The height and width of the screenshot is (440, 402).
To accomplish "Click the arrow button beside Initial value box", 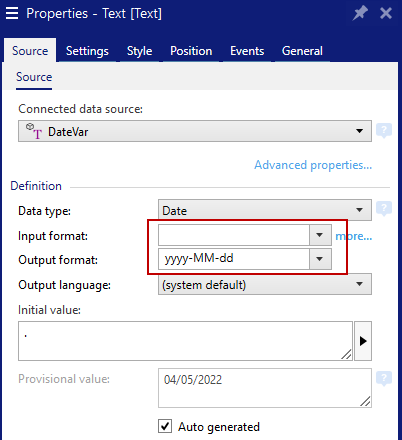I will click(363, 341).
